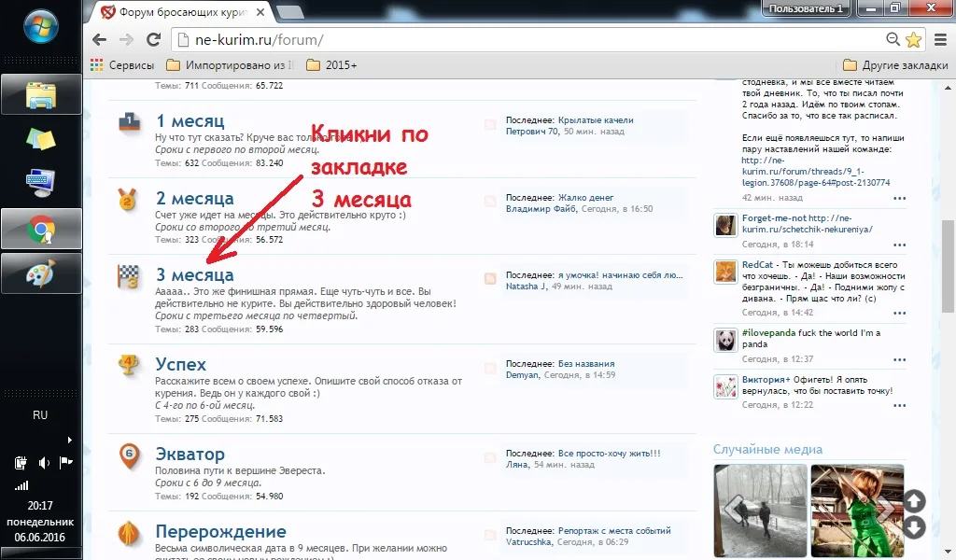The height and width of the screenshot is (560, 956).
Task: Open the '3 месяца' forum section
Action: click(x=194, y=274)
